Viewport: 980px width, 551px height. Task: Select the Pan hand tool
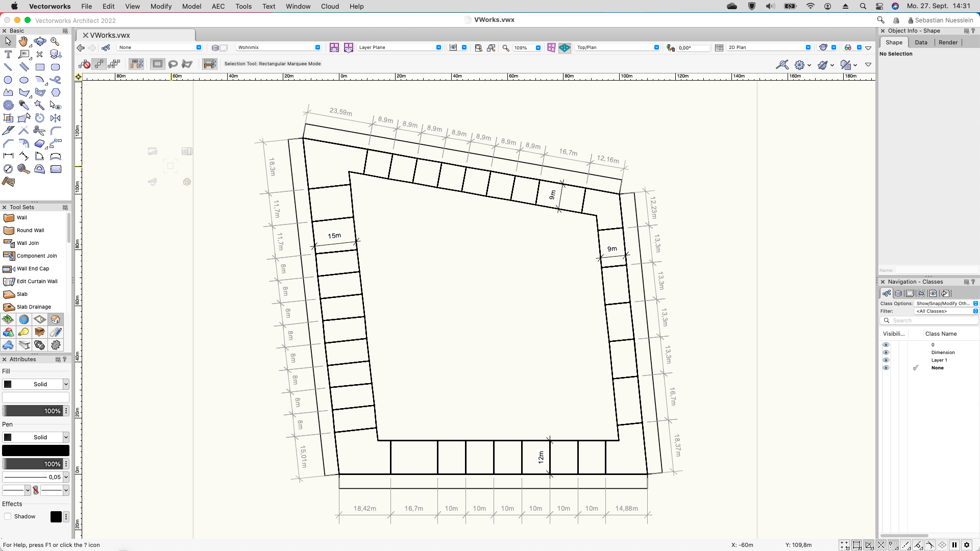[x=23, y=41]
